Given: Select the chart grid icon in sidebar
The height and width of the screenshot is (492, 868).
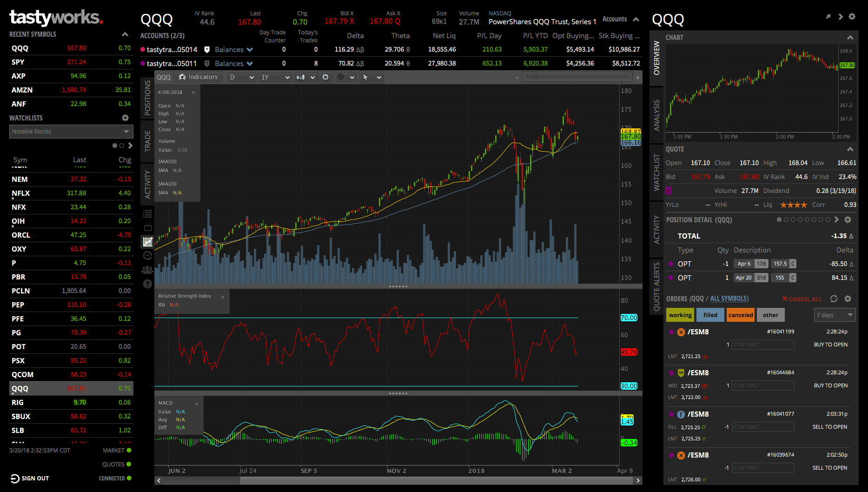Looking at the screenshot, I should [x=147, y=241].
